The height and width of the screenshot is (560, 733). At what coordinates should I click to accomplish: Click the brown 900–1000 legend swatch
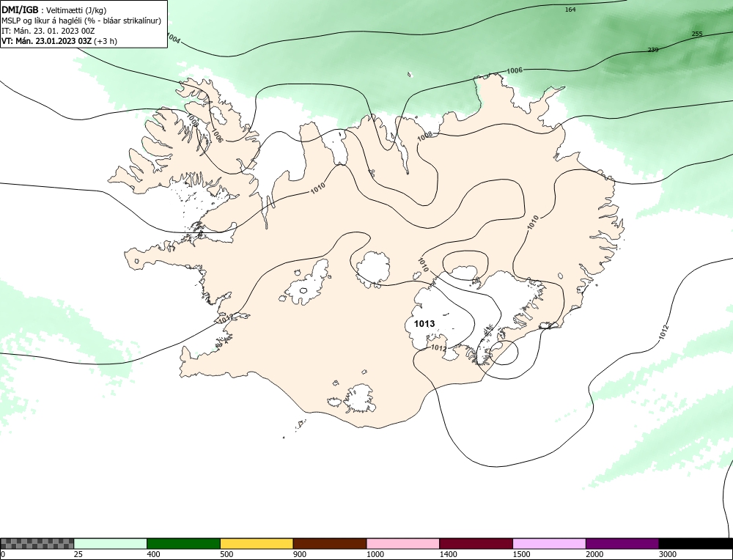[x=330, y=544]
